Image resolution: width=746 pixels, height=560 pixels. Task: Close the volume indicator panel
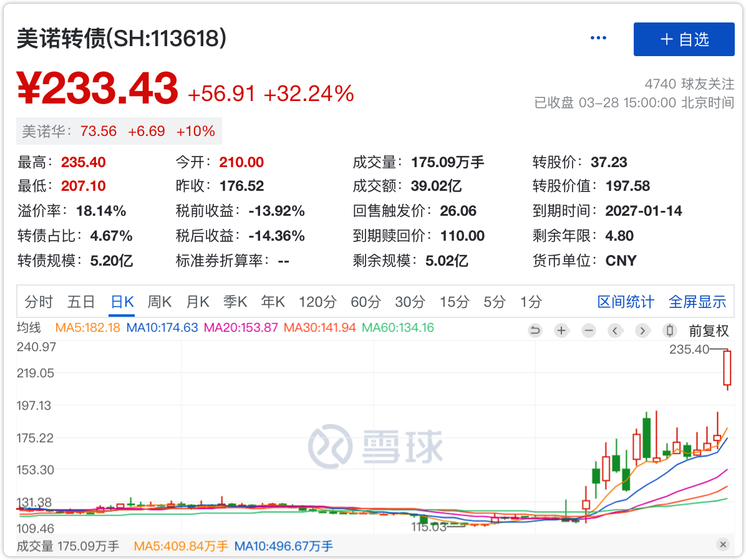pyautogui.click(x=723, y=544)
